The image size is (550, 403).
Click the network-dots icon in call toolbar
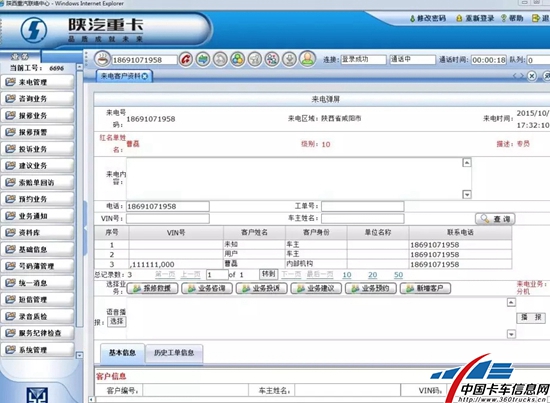(272, 59)
